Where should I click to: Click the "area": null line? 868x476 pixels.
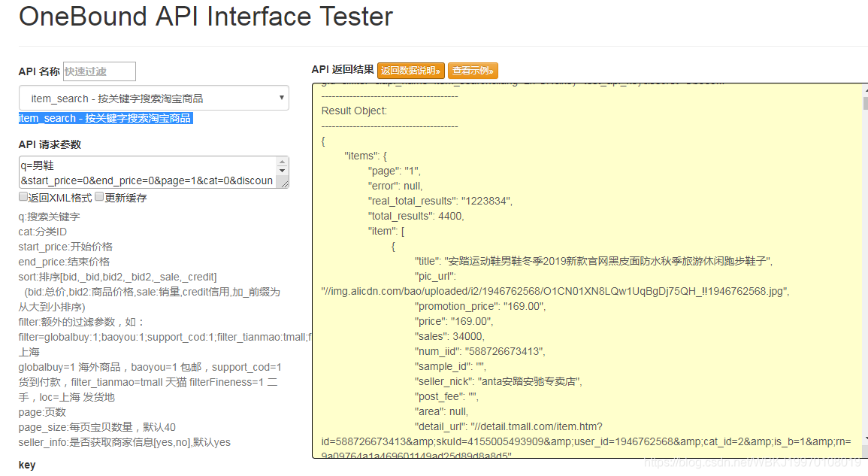442,412
